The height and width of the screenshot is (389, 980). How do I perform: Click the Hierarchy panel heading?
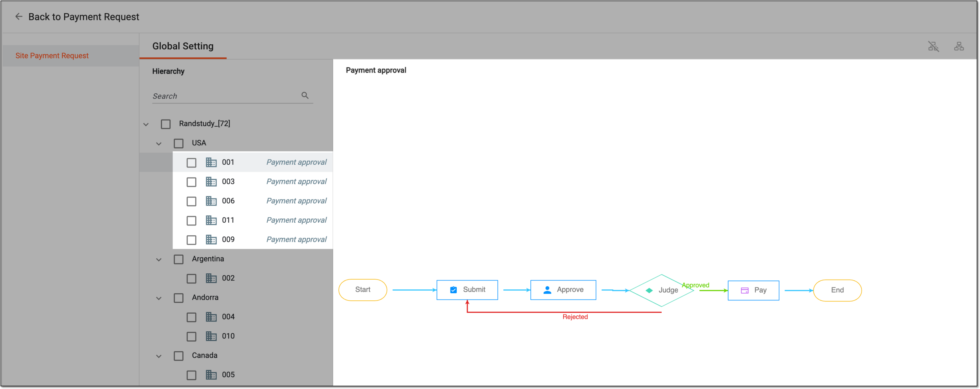pos(168,71)
